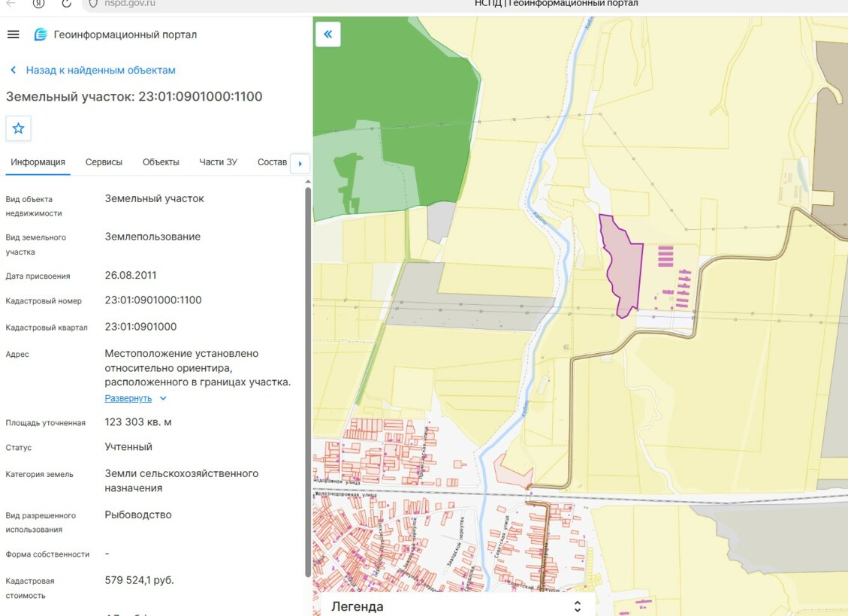This screenshot has height=616, width=848.
Task: Open the Состав tab
Action: coord(272,162)
